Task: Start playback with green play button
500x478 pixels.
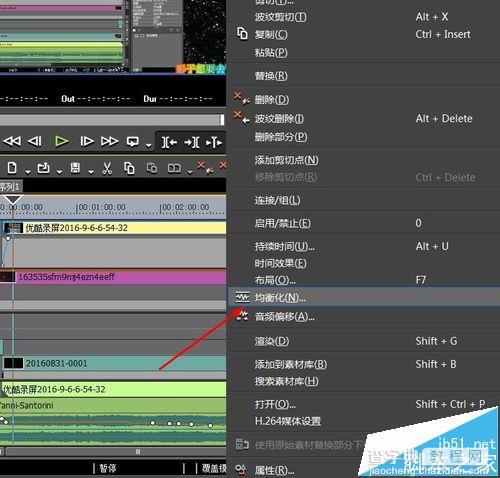Action: pos(61,142)
